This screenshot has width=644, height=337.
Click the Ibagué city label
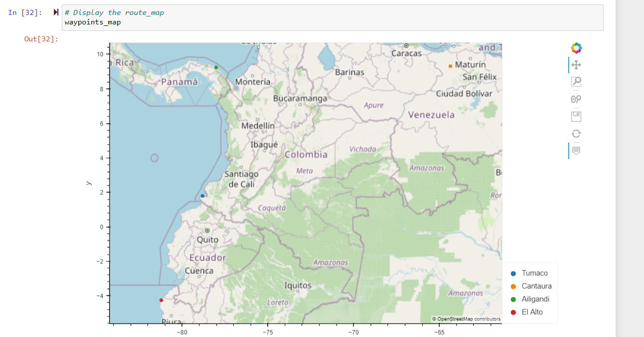(264, 144)
